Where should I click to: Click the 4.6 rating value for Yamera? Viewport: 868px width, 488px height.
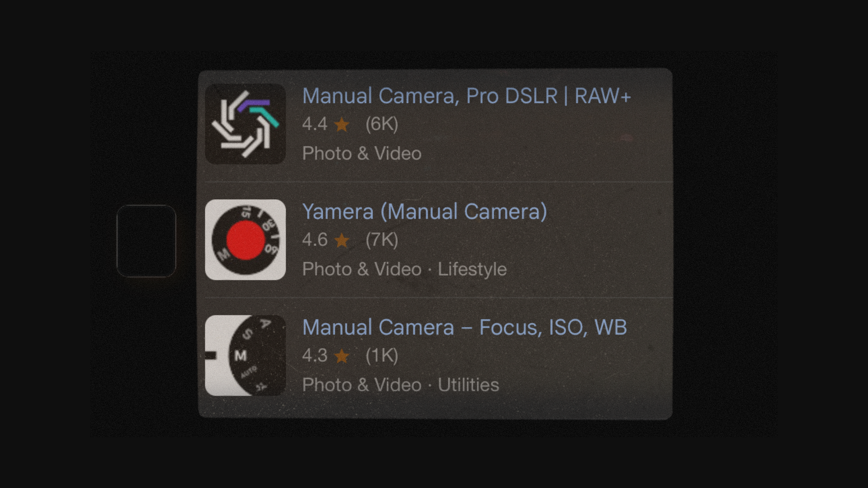(x=315, y=240)
